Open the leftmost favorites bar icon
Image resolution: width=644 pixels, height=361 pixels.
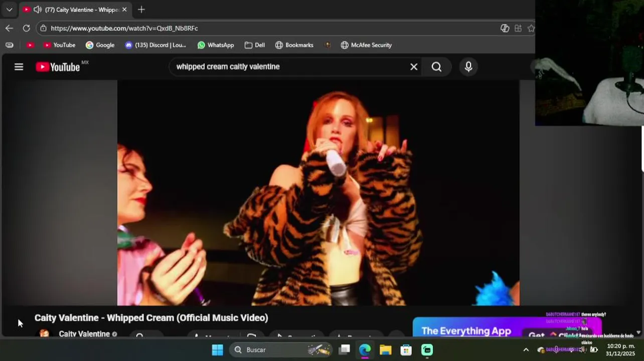pyautogui.click(x=9, y=45)
